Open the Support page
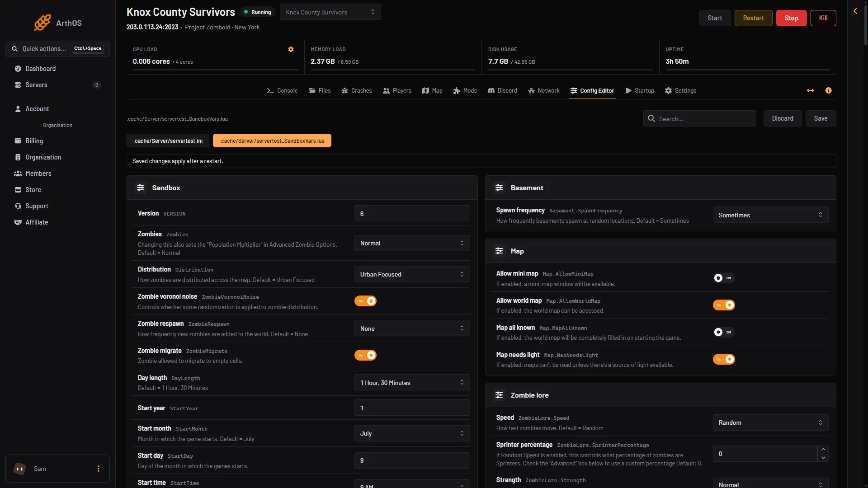868x488 pixels. coord(57,206)
